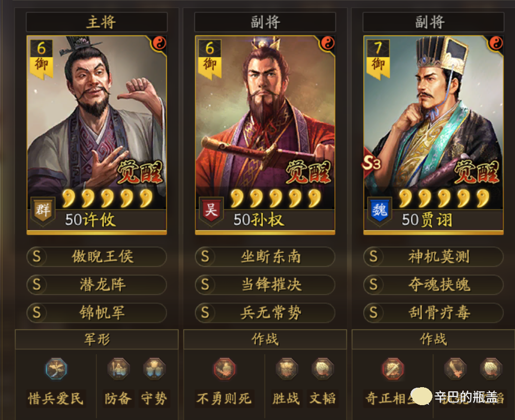The width and height of the screenshot is (515, 420).
Task: Open the 坐断东南 skill slot
Action: (265, 256)
